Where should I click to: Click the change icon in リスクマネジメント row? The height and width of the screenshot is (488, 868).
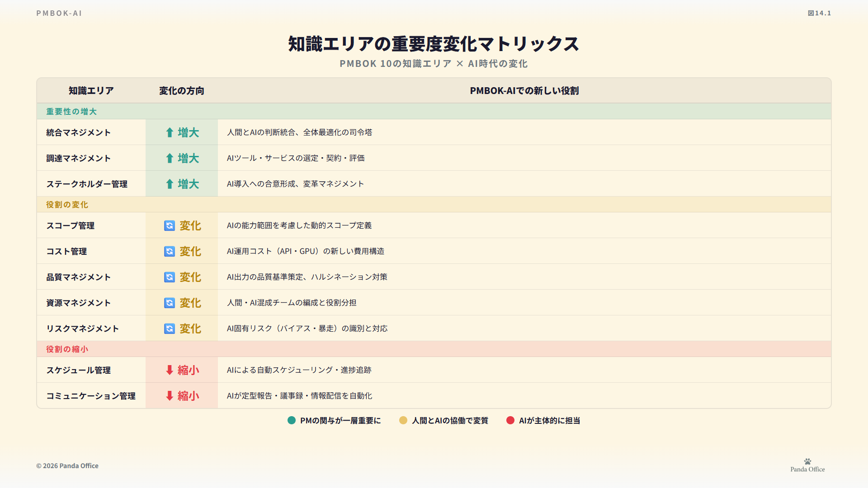(x=170, y=328)
